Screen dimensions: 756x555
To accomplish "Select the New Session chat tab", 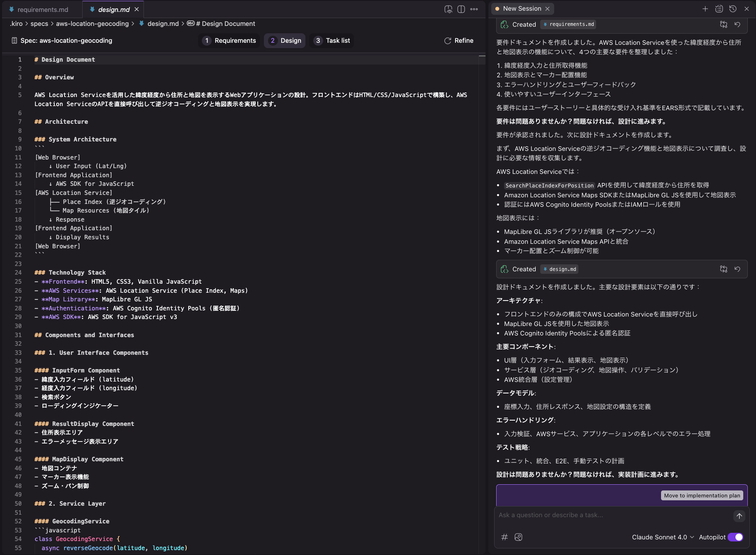I will coord(522,9).
